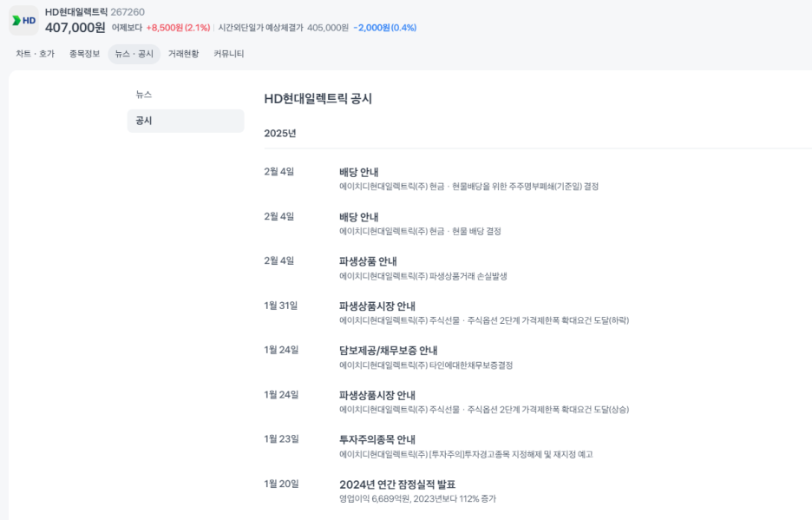Click the -2,000원 (0.4%) change value
The image size is (812, 520).
point(385,28)
